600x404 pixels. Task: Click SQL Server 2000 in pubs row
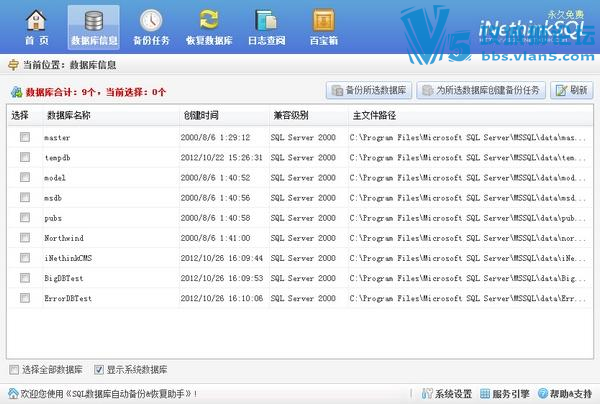coord(303,218)
